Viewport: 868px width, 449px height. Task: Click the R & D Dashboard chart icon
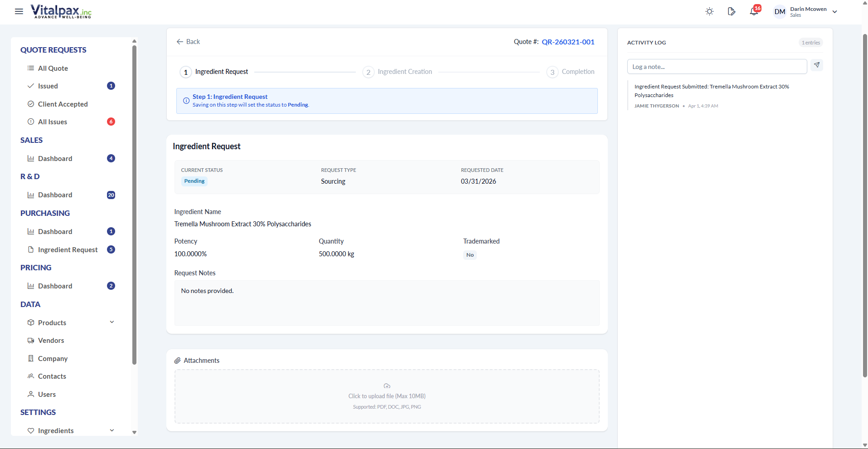31,195
